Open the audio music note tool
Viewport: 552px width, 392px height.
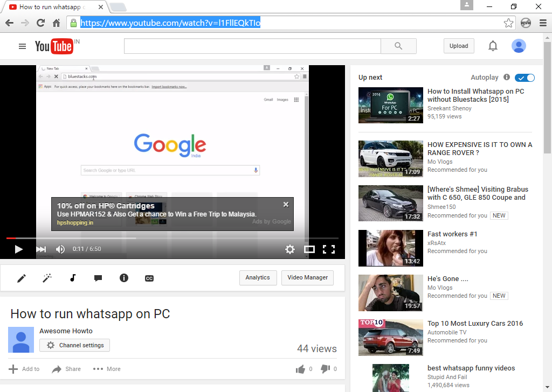(73, 278)
